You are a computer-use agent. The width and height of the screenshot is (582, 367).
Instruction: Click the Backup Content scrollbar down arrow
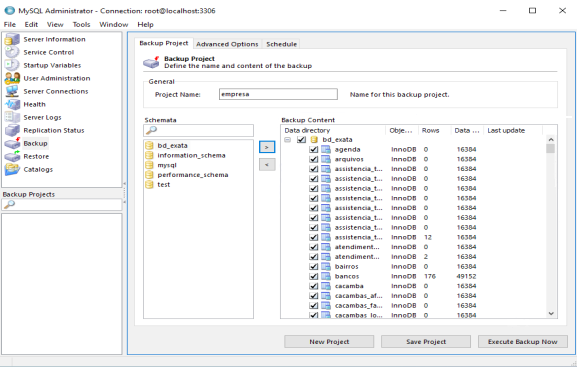coord(551,314)
